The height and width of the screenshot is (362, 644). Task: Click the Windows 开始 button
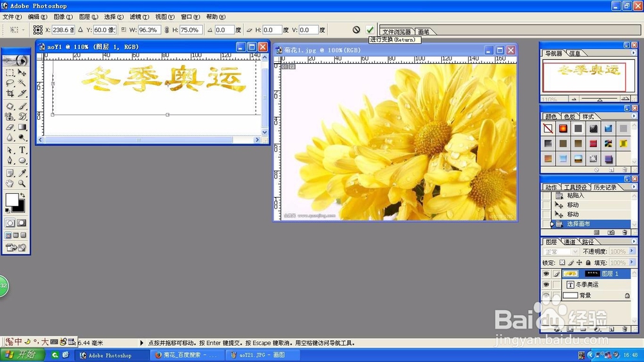[x=22, y=355]
